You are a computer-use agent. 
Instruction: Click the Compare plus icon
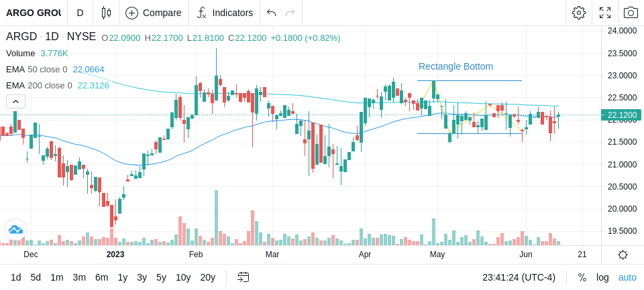[131, 13]
